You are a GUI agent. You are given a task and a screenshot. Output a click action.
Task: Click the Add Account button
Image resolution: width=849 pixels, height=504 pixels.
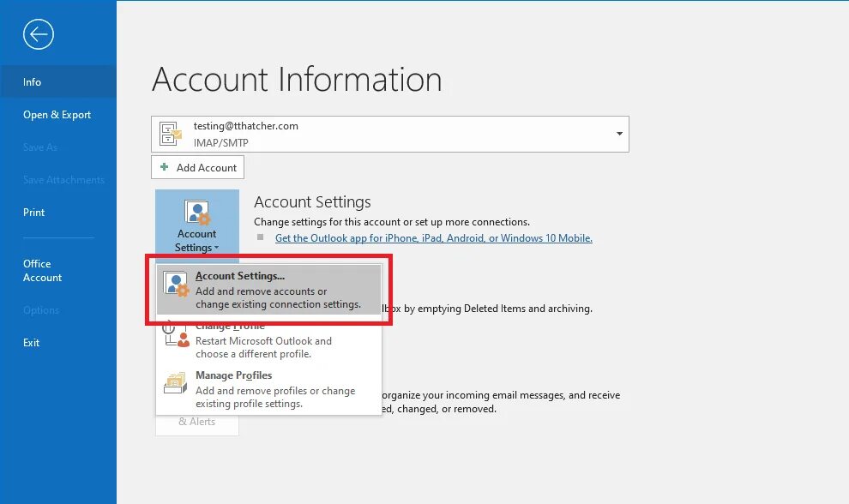(197, 167)
